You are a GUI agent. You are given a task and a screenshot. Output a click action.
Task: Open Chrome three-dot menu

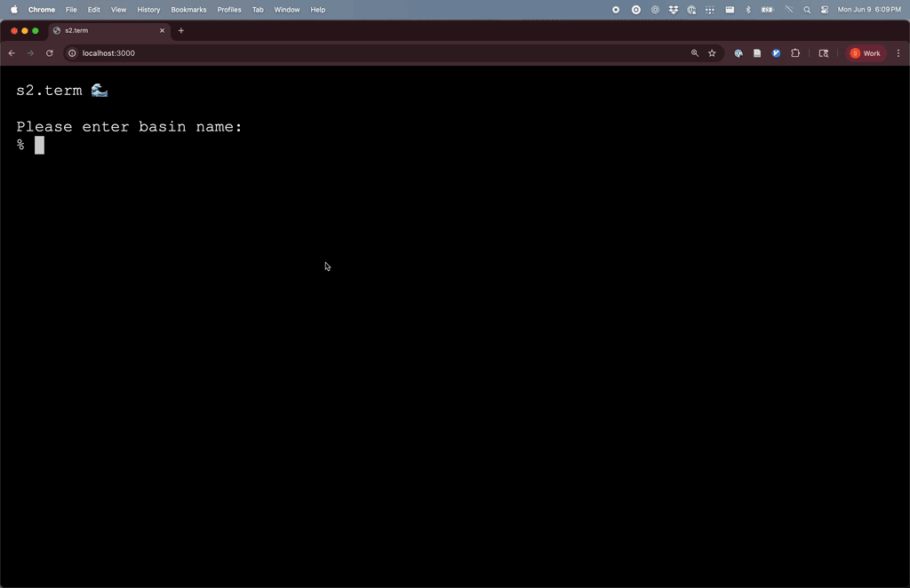[898, 53]
